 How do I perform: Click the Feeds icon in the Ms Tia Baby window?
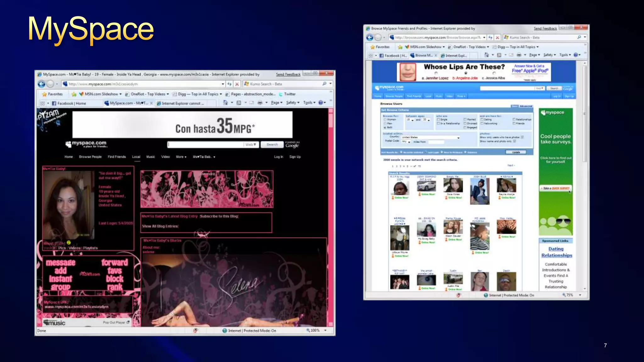pos(239,103)
